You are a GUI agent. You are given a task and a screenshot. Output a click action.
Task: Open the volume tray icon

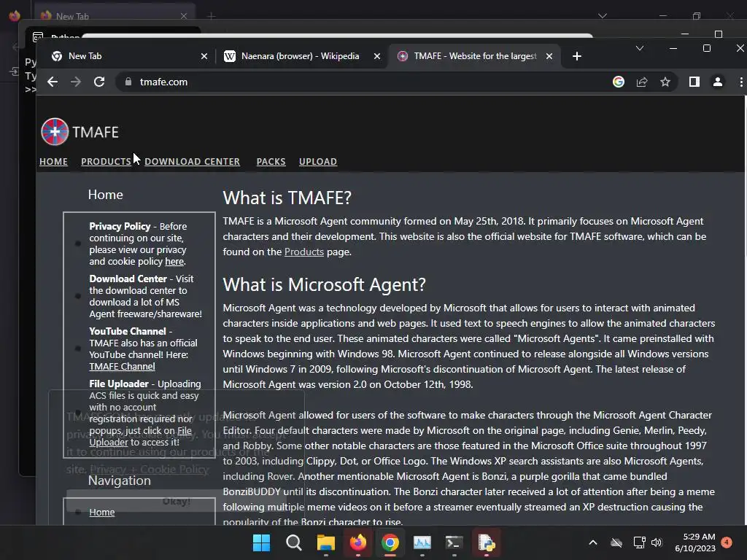[657, 542]
